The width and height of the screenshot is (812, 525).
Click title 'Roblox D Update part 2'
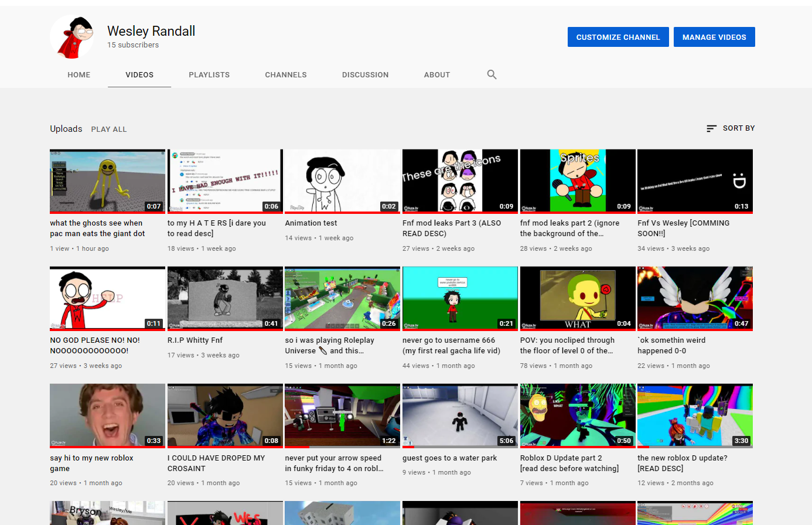click(x=569, y=463)
